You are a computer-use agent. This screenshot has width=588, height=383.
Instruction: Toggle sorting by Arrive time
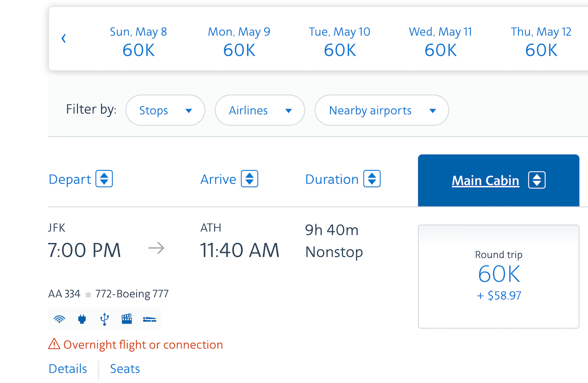click(x=249, y=179)
